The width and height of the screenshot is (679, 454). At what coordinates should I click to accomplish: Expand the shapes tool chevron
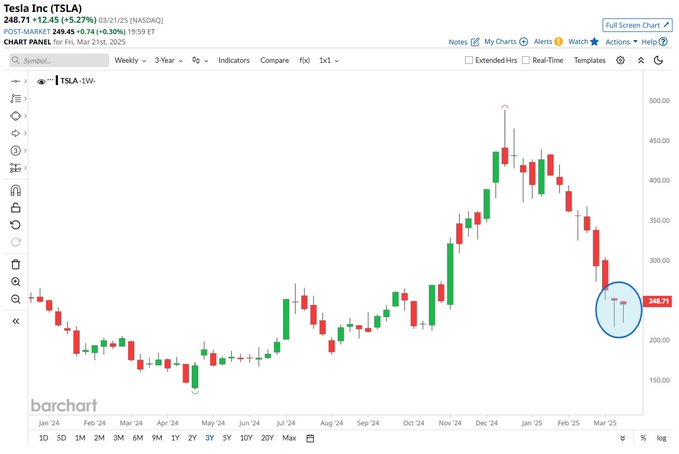[x=25, y=116]
